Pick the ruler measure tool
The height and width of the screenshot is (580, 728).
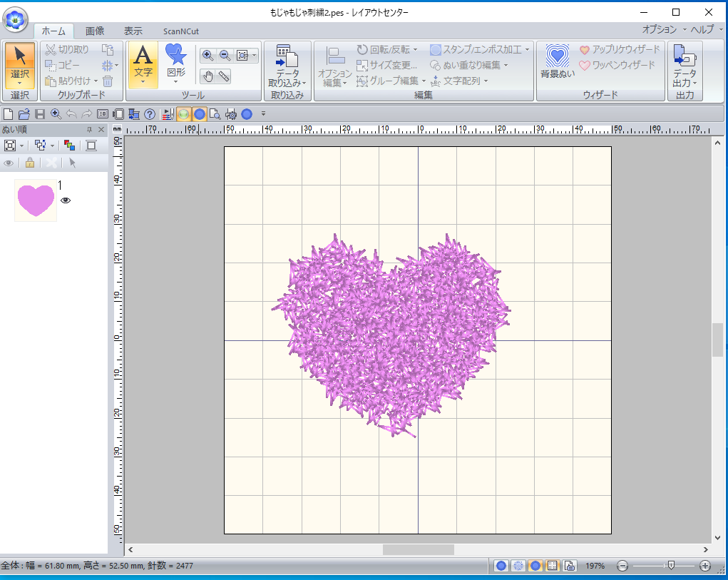coord(224,76)
